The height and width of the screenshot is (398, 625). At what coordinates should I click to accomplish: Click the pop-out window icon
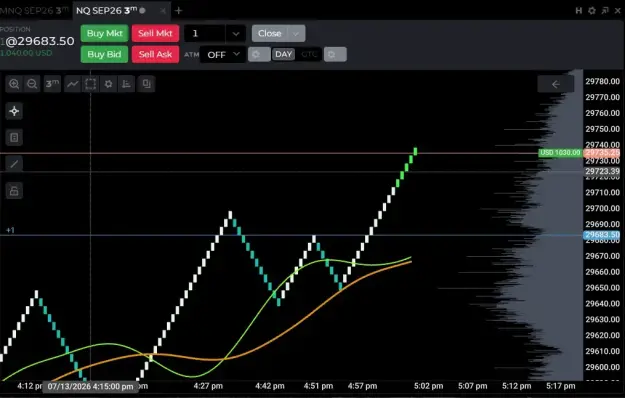tap(605, 11)
